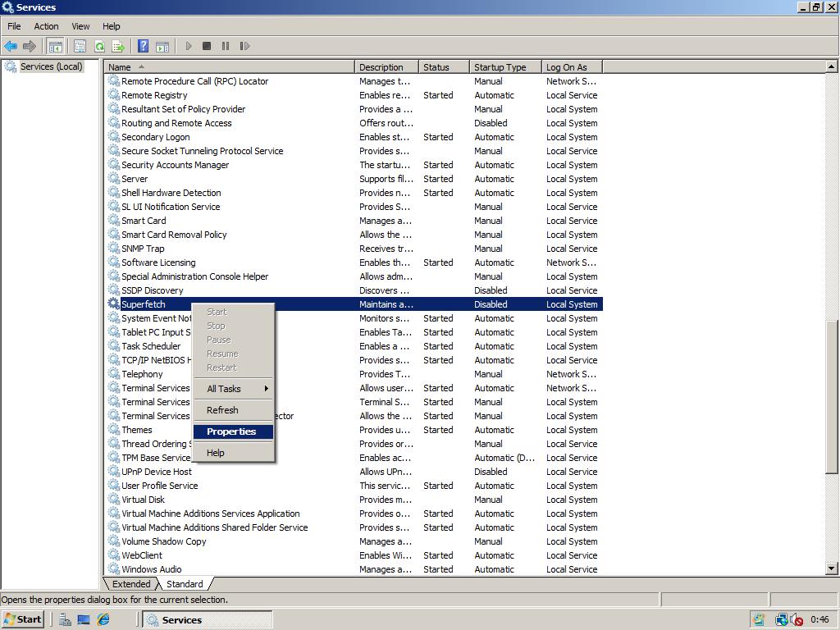Click the gear icon beside SSDP Discovery
Viewport: 840px width, 630px height.
pos(113,290)
